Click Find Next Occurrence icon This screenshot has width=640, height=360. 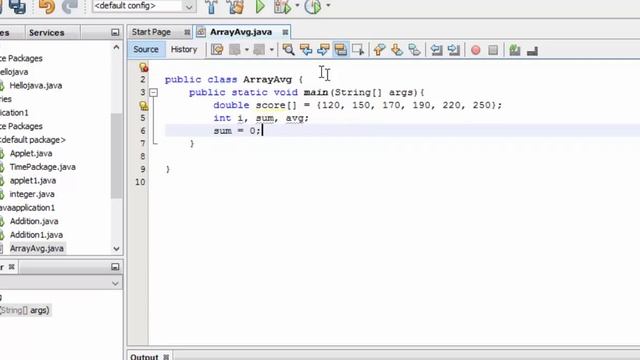323,50
